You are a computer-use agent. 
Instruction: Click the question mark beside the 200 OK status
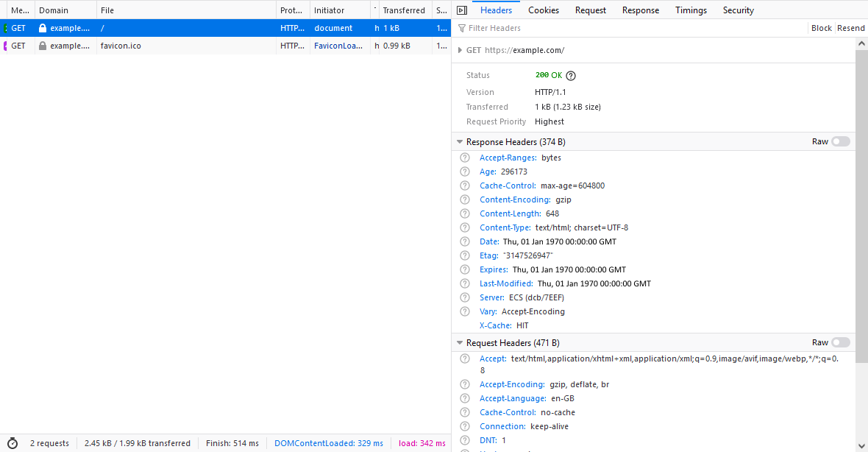coord(570,75)
